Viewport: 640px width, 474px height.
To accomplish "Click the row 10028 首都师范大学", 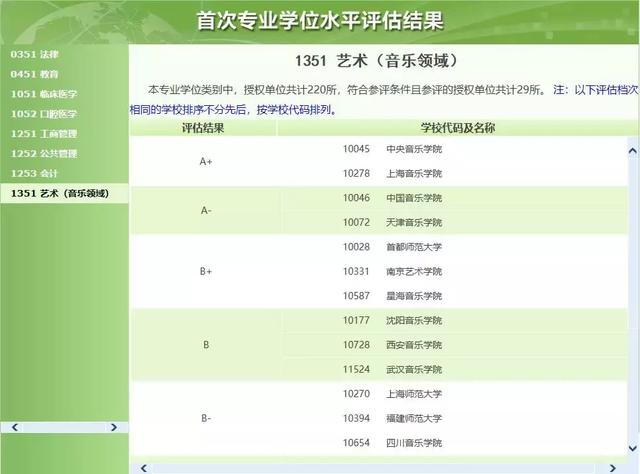I will pos(454,247).
